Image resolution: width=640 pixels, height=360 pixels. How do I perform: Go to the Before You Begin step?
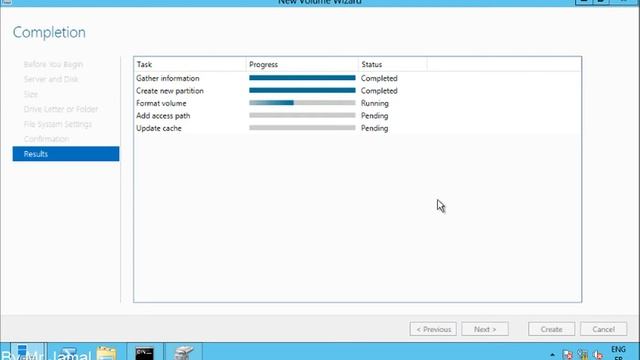(x=53, y=64)
